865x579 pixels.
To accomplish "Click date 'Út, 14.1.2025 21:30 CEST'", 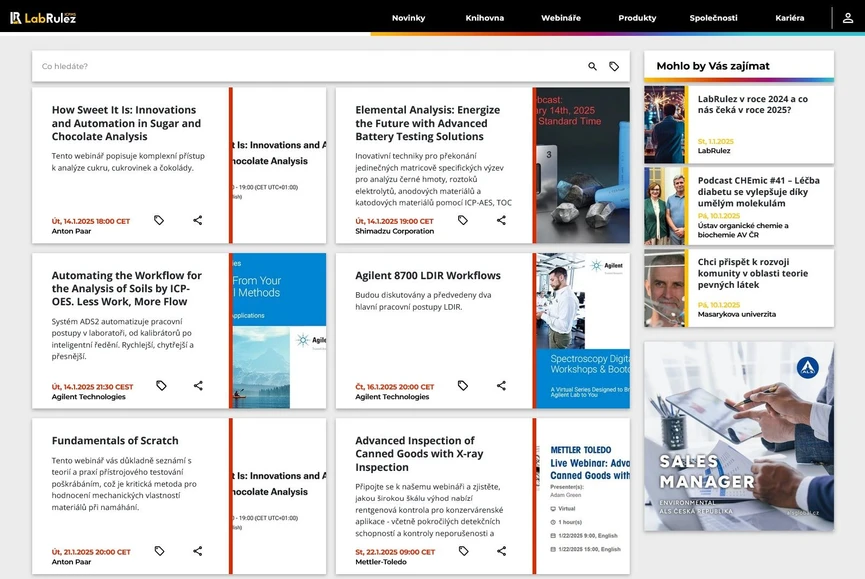I will tap(92, 387).
